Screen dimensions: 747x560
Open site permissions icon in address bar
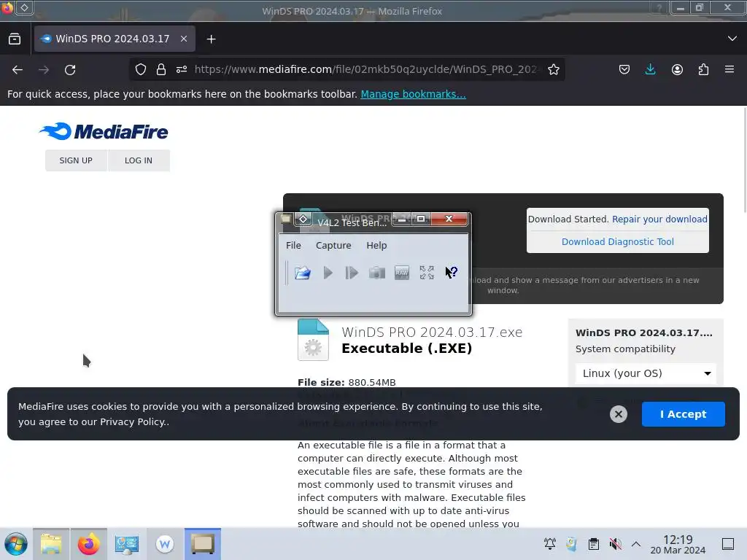click(182, 69)
